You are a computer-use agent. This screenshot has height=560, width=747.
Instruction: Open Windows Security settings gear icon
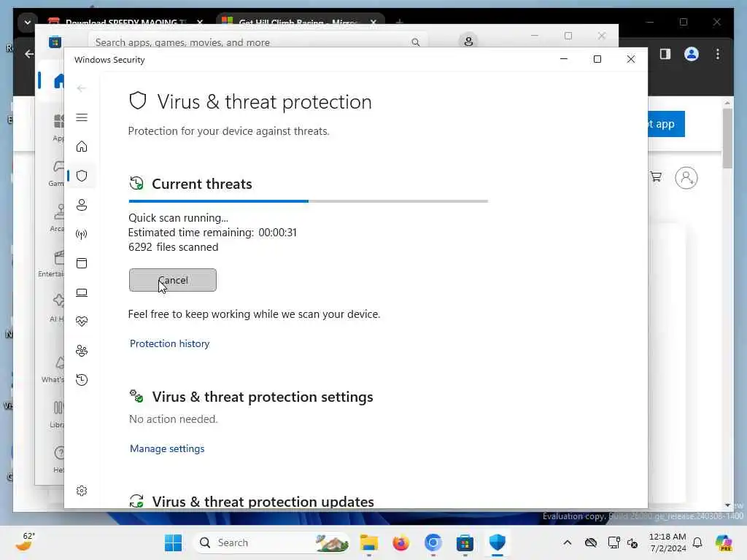82,491
